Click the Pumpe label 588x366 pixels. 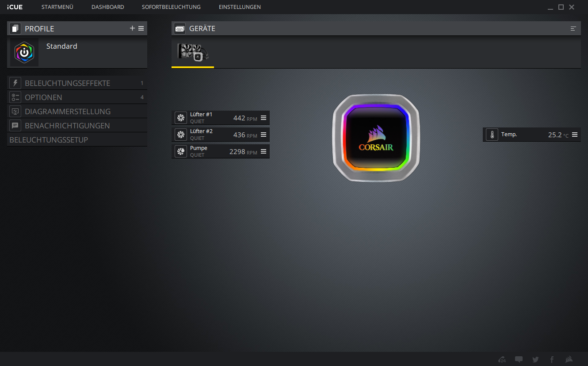click(x=199, y=148)
